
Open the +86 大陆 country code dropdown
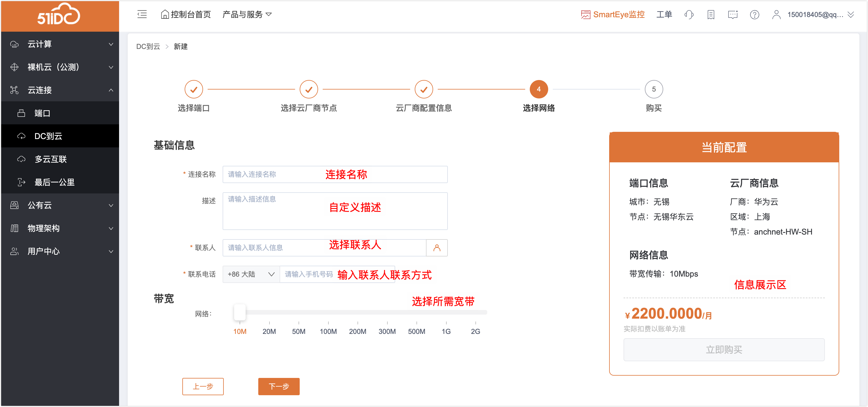pyautogui.click(x=251, y=274)
